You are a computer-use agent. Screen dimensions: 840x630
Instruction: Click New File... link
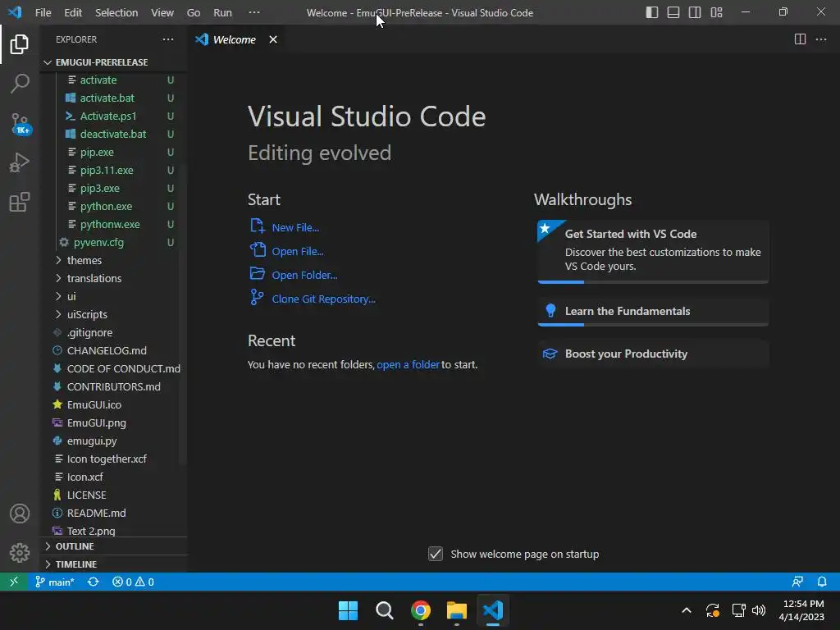coord(295,228)
